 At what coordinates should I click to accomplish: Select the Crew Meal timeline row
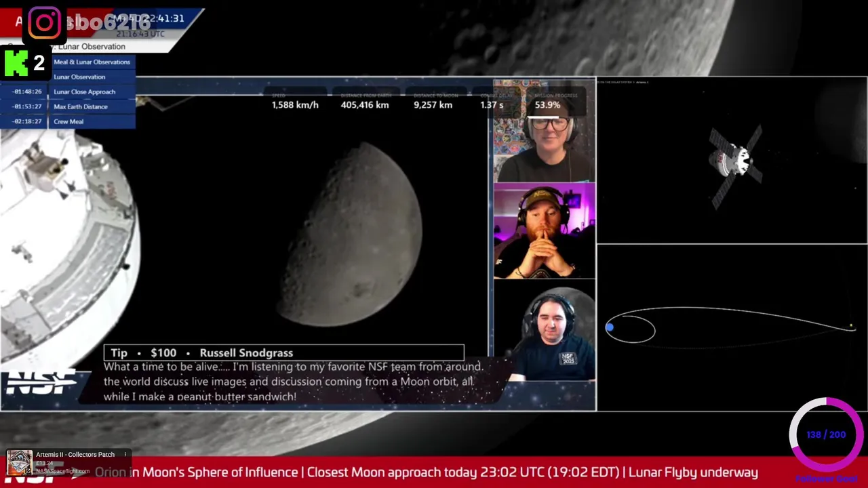pos(68,121)
